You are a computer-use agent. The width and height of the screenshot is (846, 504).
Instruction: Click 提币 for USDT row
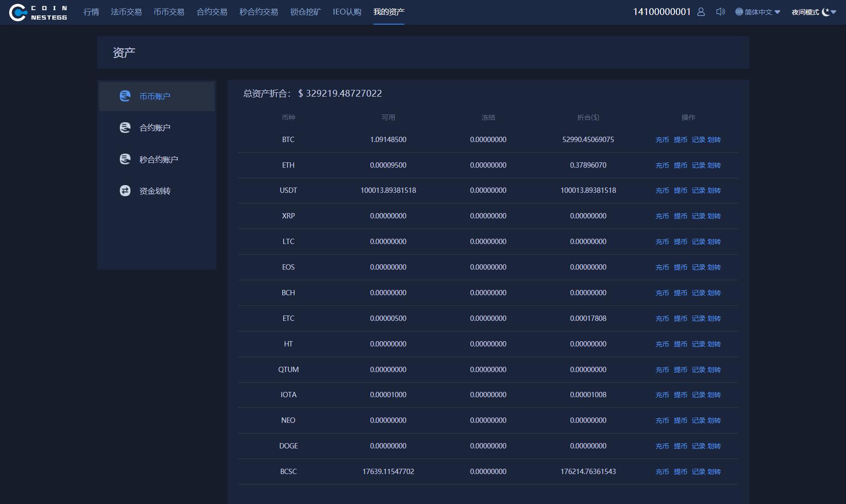(680, 190)
